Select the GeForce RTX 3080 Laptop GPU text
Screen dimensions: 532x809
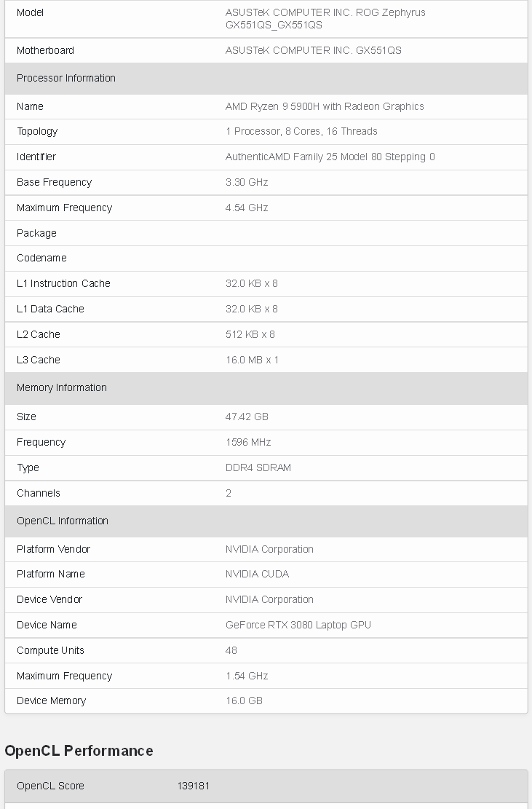298,625
